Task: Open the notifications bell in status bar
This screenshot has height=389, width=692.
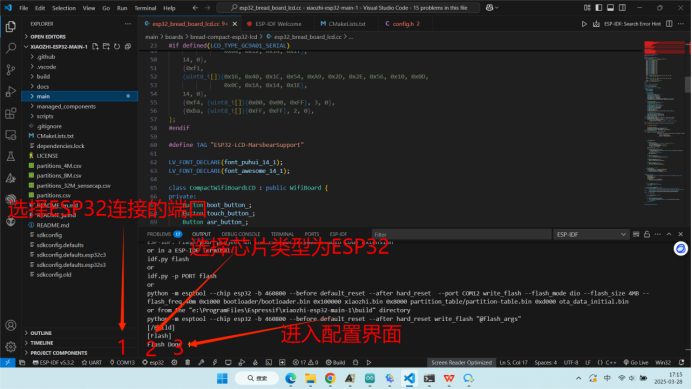Action: click(681, 363)
